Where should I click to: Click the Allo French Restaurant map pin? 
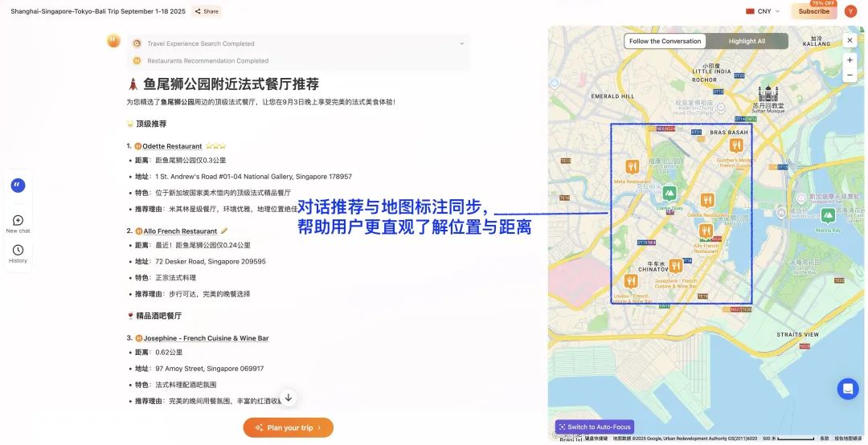click(x=706, y=231)
